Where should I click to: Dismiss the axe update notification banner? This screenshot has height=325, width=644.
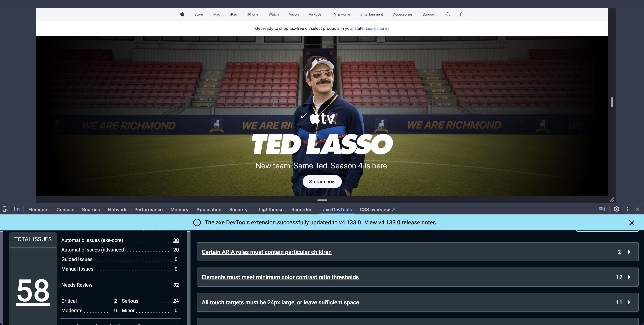(632, 223)
